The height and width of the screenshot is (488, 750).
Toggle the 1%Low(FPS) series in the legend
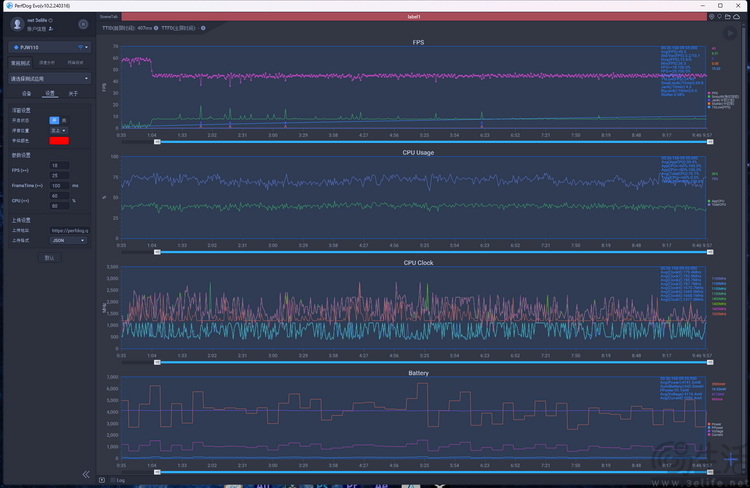[x=719, y=107]
